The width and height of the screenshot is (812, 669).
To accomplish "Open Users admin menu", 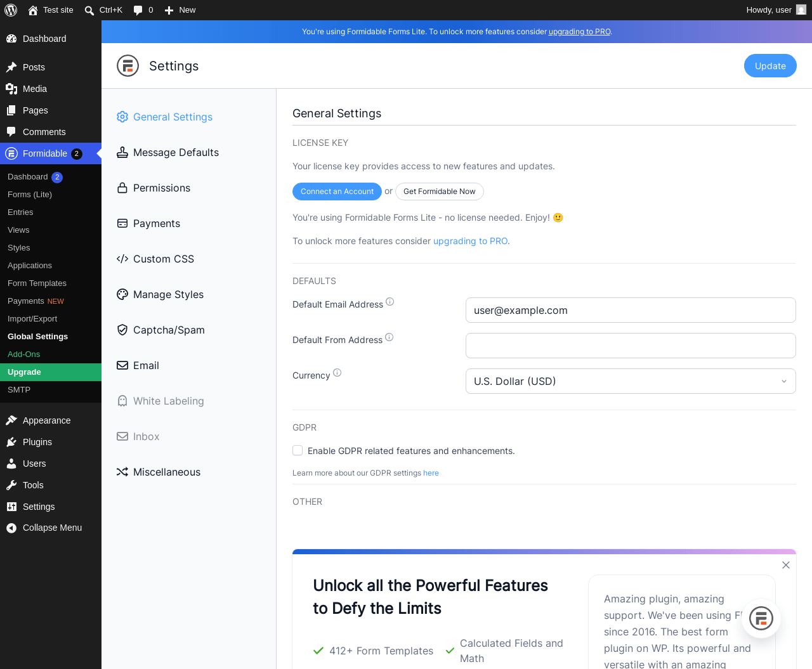I will click(x=51, y=464).
